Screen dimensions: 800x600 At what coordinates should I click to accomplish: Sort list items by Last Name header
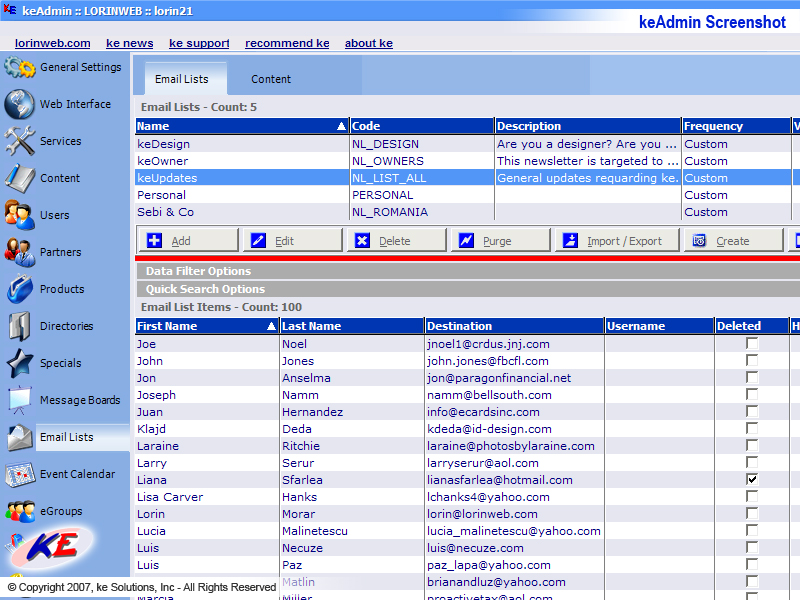(x=352, y=326)
